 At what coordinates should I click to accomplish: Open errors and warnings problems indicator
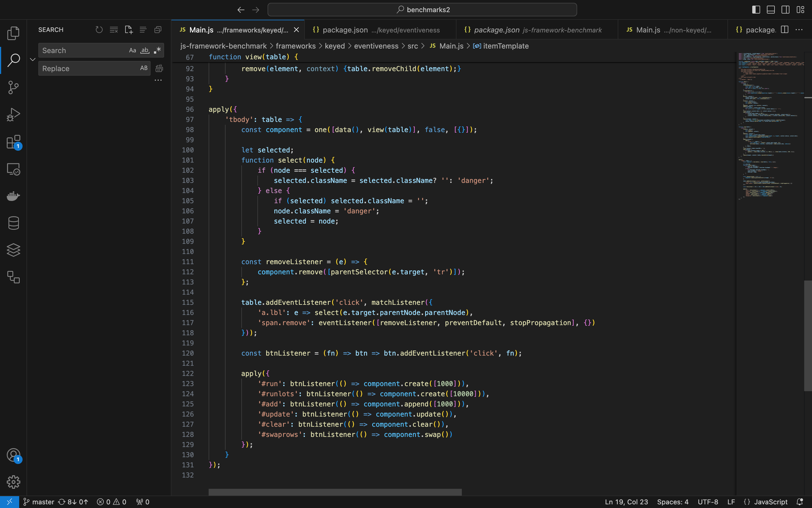pyautogui.click(x=112, y=502)
